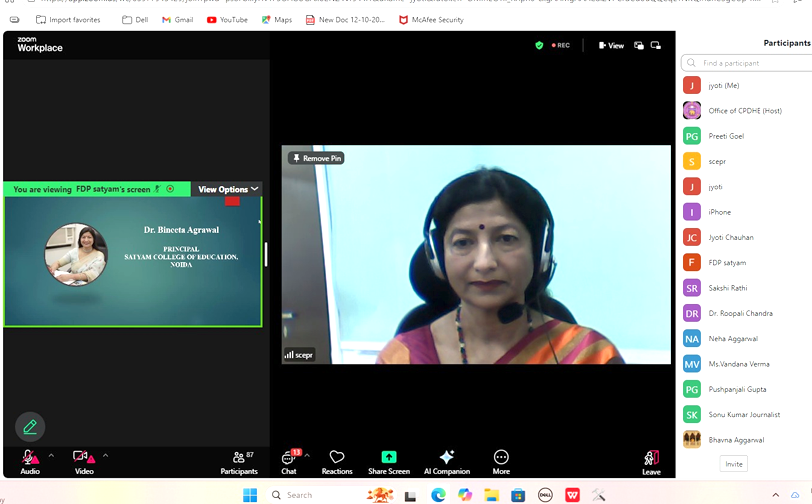Select participant Neha Aggarwal
Image resolution: width=812 pixels, height=504 pixels.
[x=746, y=339]
